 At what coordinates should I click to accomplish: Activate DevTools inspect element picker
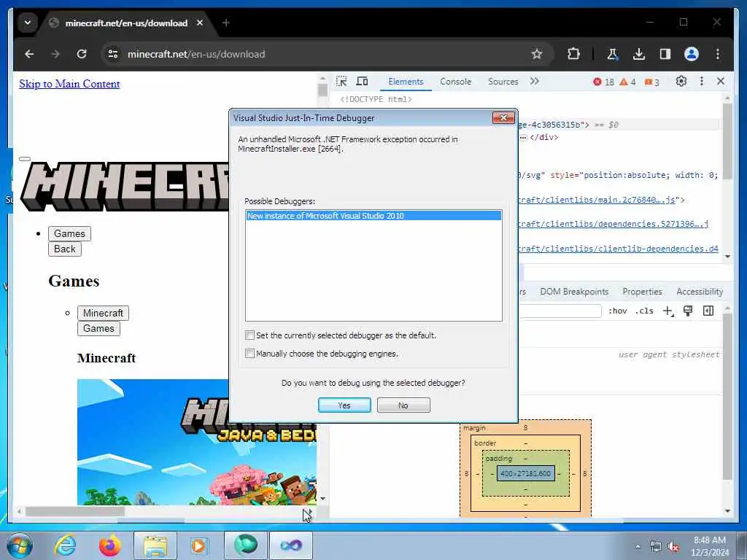click(x=341, y=82)
